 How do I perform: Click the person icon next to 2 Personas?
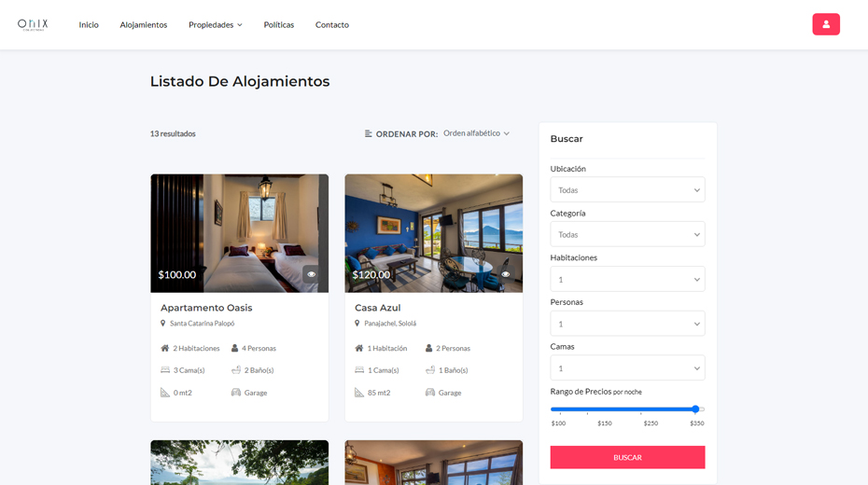429,348
